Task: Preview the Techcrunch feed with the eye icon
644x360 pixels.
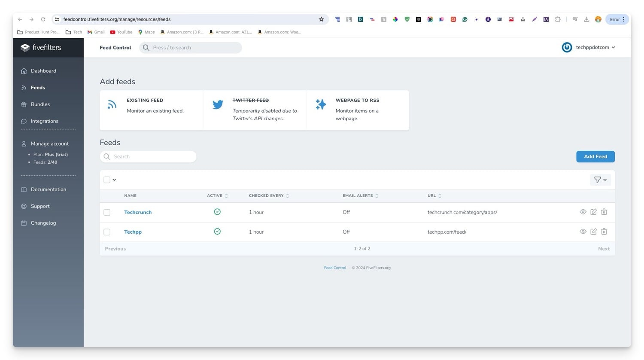Action: (583, 212)
